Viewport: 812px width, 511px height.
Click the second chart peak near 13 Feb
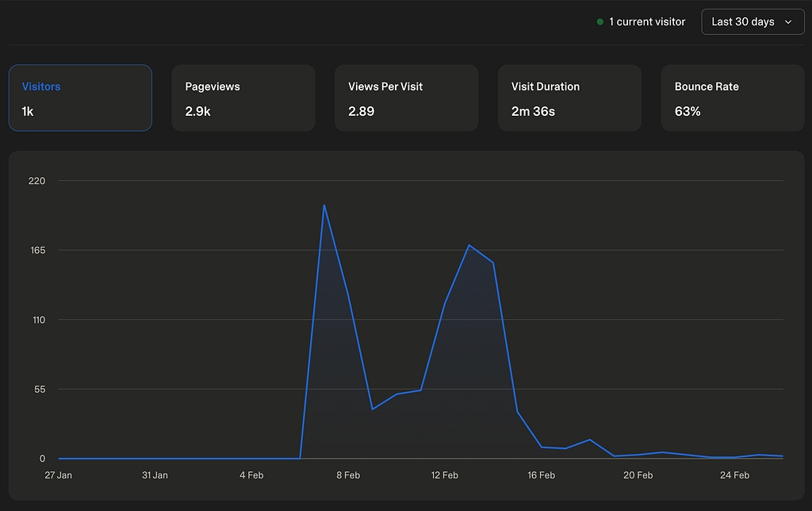pyautogui.click(x=469, y=245)
